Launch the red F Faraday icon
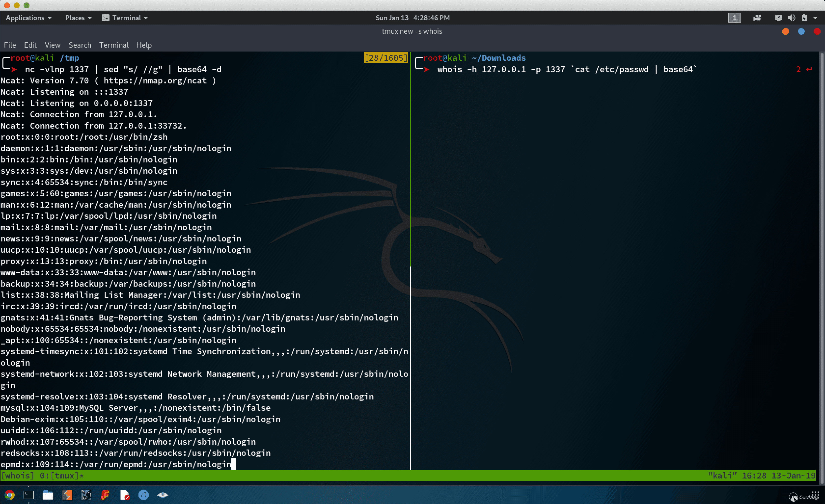The width and height of the screenshot is (825, 504). pos(105,495)
